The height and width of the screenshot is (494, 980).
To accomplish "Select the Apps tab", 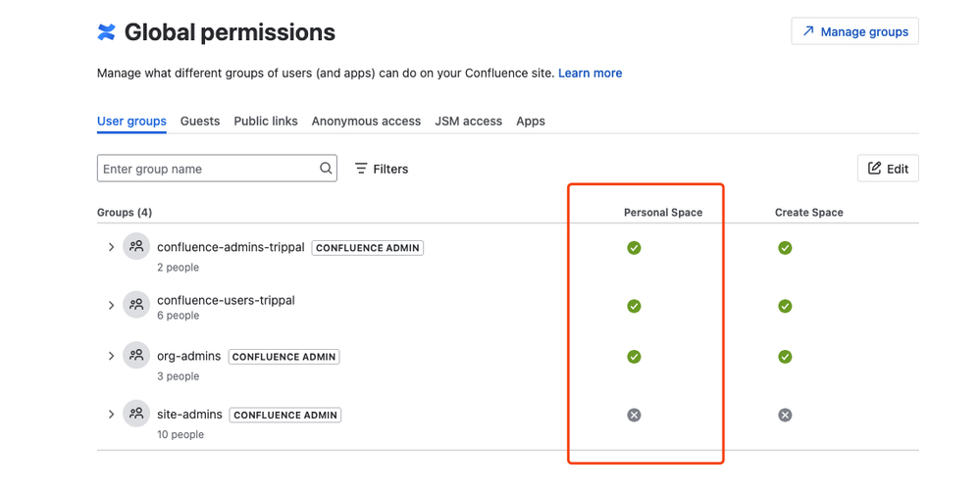I will pyautogui.click(x=531, y=122).
